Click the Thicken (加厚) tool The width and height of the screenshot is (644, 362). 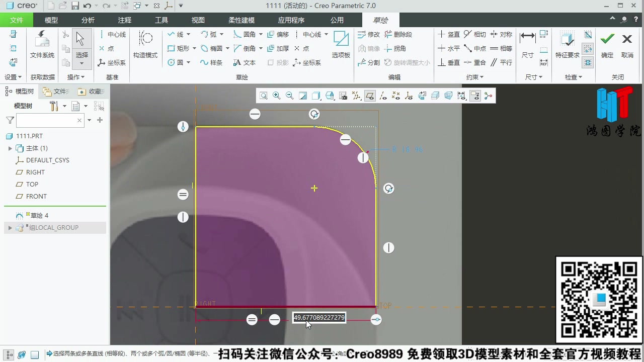click(278, 49)
